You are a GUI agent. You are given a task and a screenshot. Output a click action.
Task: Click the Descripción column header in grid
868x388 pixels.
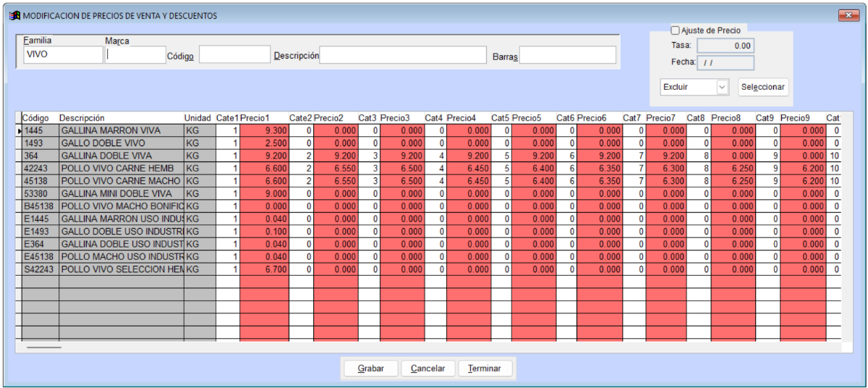pyautogui.click(x=121, y=118)
